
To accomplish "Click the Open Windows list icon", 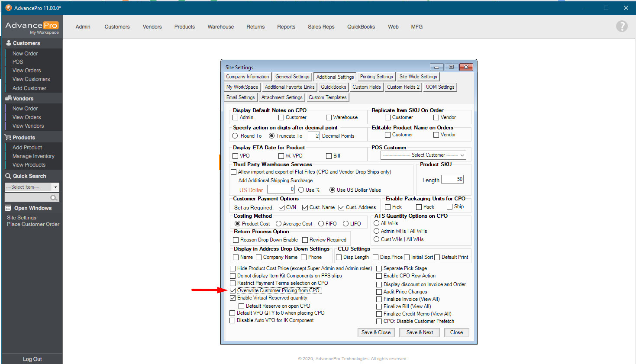I will click(x=8, y=208).
